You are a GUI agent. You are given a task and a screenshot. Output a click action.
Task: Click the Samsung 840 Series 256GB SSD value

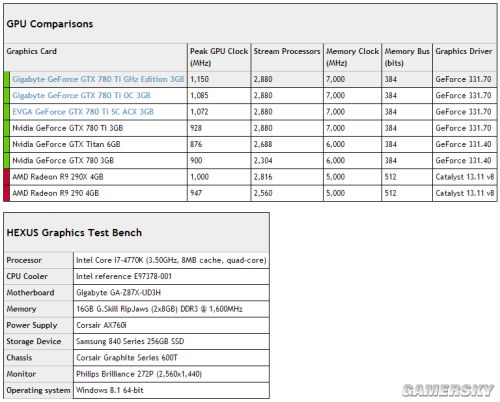130,342
